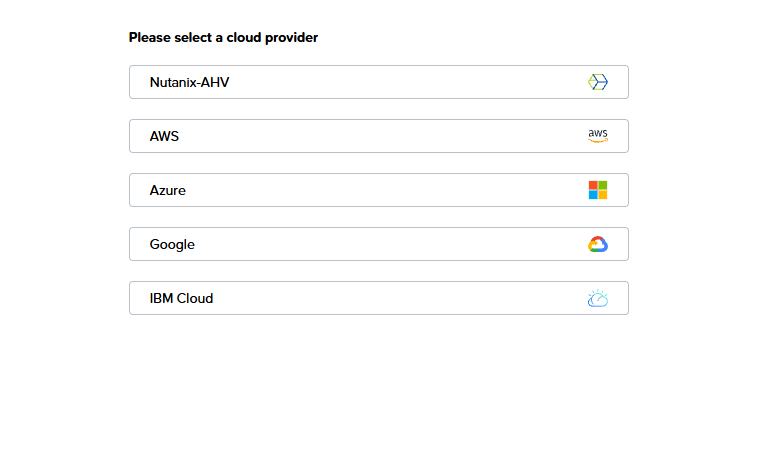The image size is (761, 462).
Task: Click the "IBM Cloud" text label
Action: point(181,298)
